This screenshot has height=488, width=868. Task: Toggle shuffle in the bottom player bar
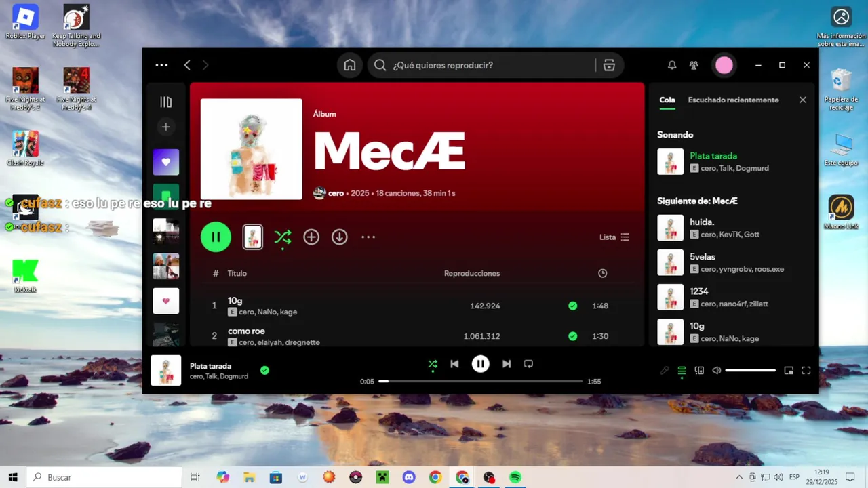(x=433, y=364)
